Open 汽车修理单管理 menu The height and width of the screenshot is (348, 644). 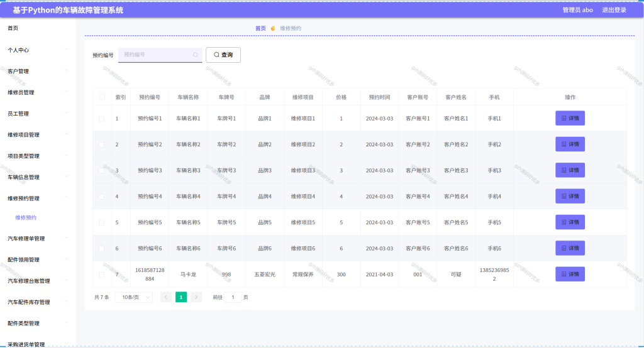click(38, 239)
